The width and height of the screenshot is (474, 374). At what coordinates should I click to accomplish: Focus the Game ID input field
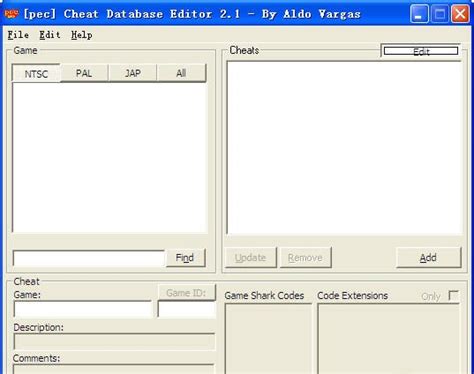coord(187,309)
